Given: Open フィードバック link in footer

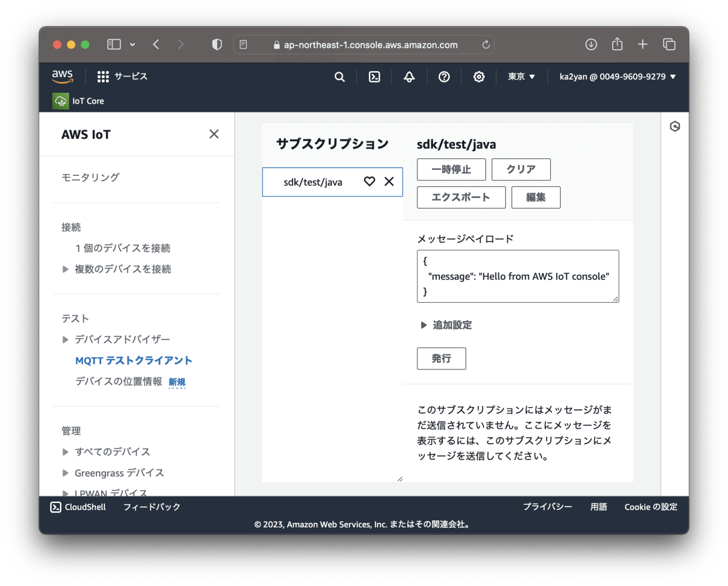Looking at the screenshot, I should (152, 507).
